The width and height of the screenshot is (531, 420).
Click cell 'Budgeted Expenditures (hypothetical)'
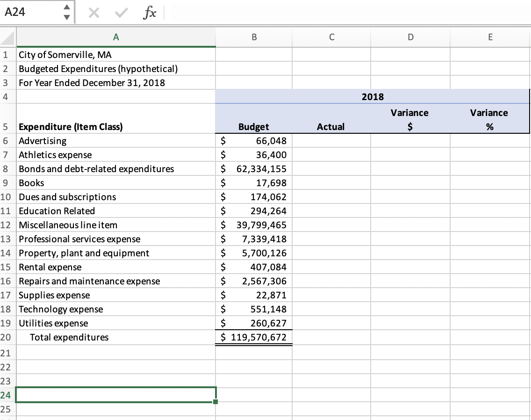116,69
